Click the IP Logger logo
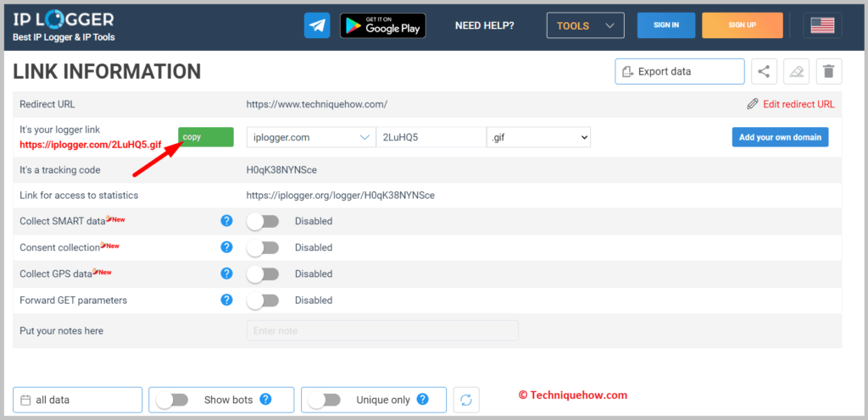Screen dimensions: 868x420 64,25
